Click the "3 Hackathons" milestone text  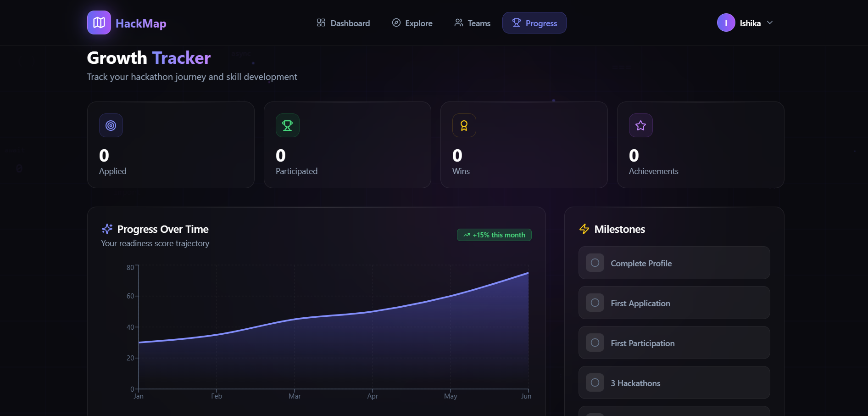(635, 383)
